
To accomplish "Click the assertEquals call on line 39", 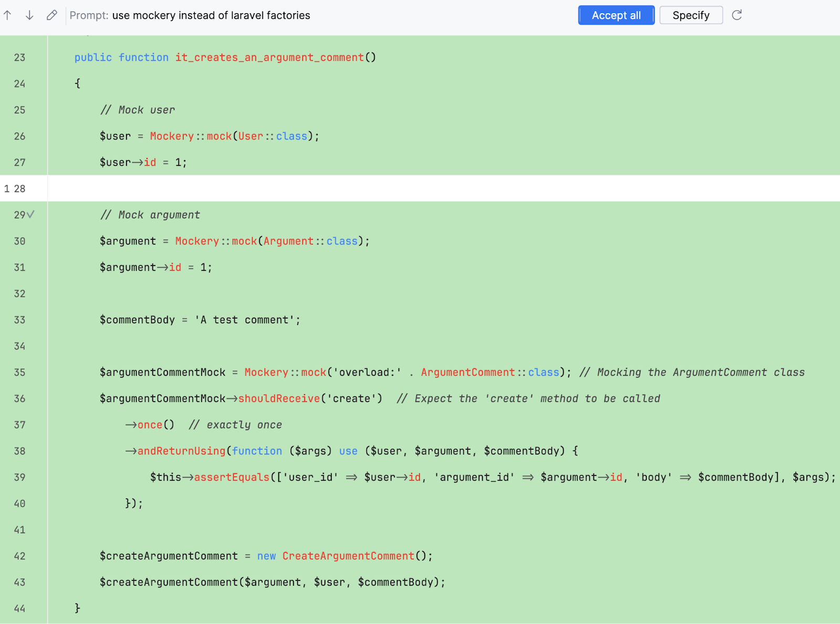I will click(232, 478).
